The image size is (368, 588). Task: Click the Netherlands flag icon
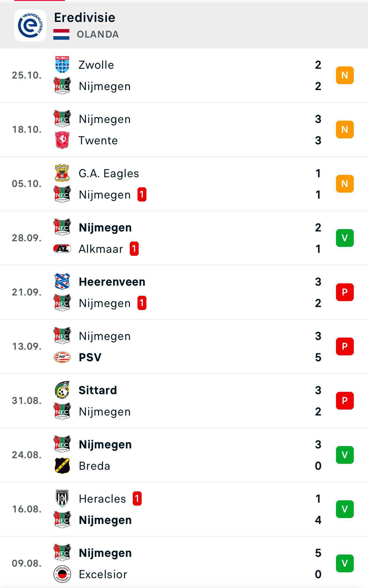[x=61, y=34]
